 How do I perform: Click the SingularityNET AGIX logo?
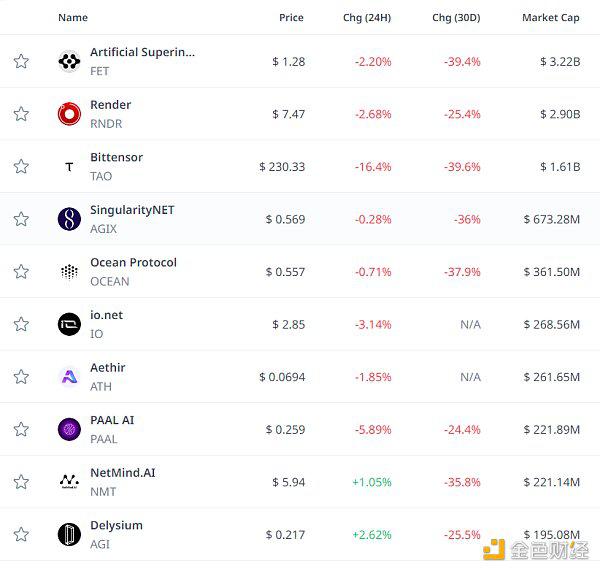coord(69,219)
